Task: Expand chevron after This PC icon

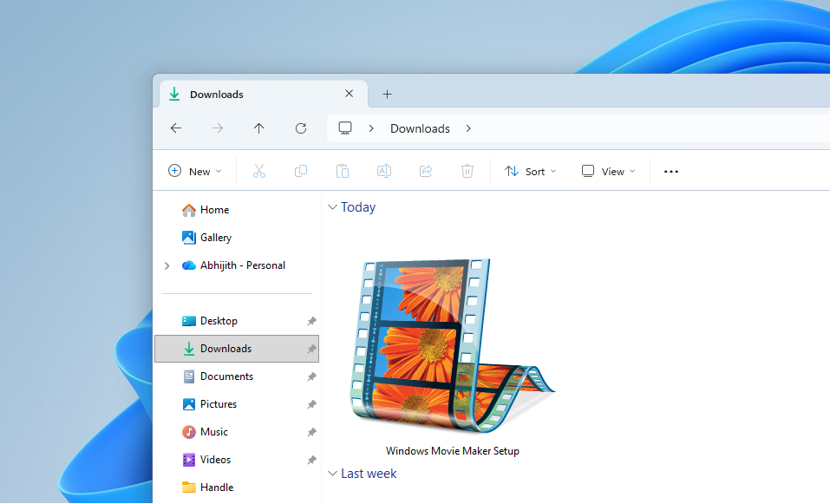Action: 371,128
